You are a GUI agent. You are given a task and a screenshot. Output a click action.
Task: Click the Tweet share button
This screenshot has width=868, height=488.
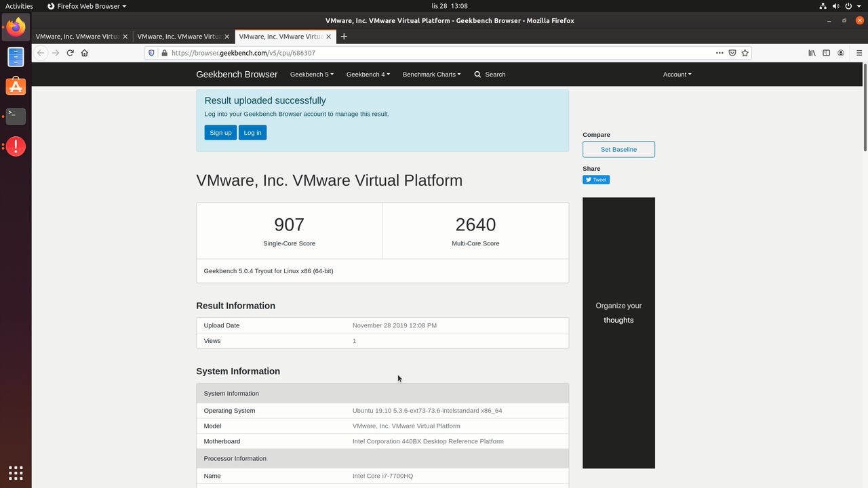tap(596, 180)
